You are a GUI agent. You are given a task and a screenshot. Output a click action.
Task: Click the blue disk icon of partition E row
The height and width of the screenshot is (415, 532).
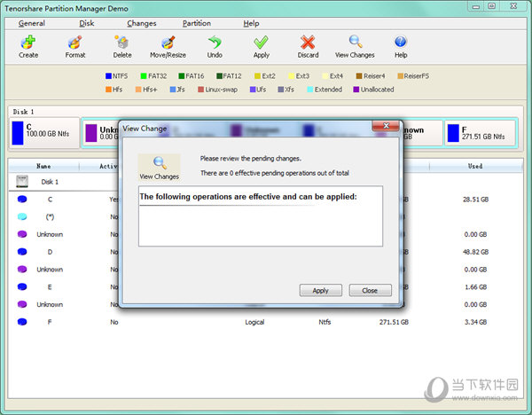22,286
